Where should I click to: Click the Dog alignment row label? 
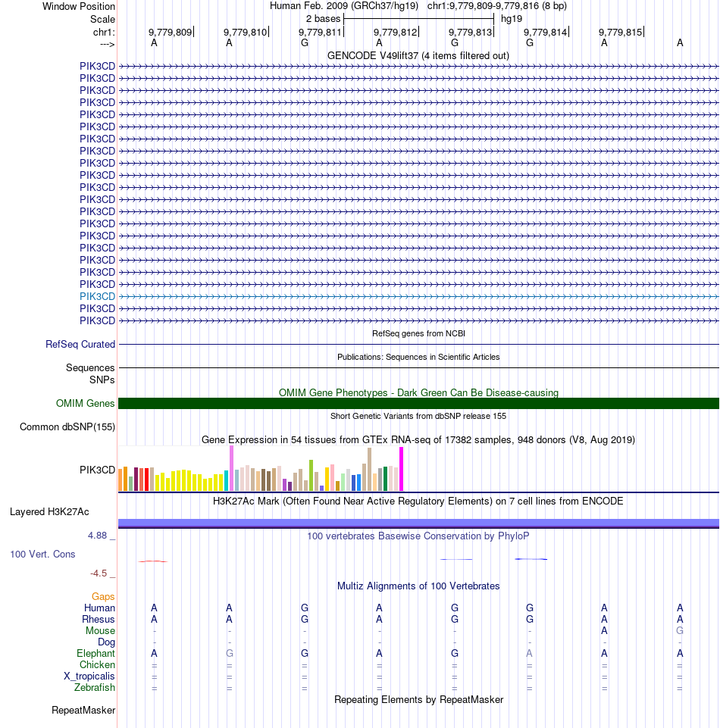tap(106, 642)
